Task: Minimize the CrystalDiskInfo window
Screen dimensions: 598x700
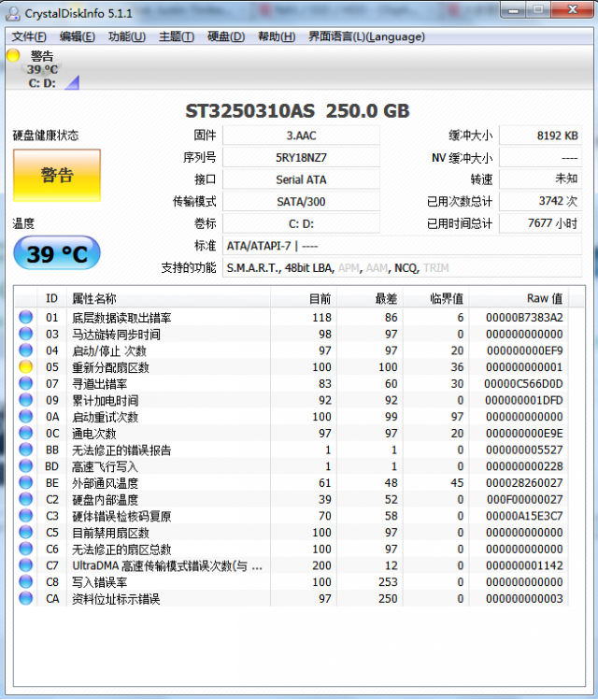Action: click(x=513, y=10)
